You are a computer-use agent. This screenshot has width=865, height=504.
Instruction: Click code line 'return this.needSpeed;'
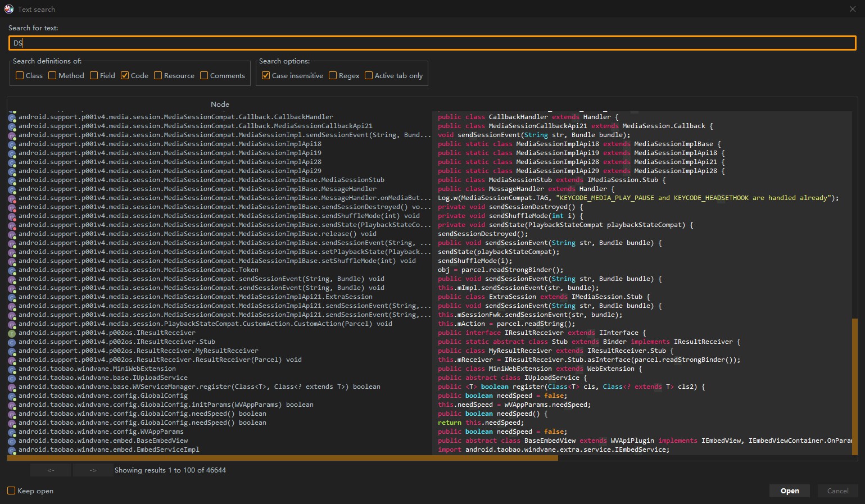click(481, 423)
